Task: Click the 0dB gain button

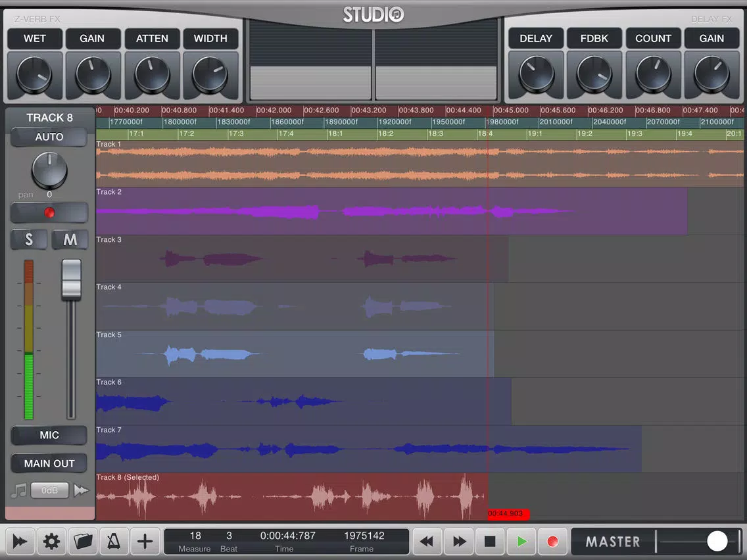Action: [x=49, y=490]
